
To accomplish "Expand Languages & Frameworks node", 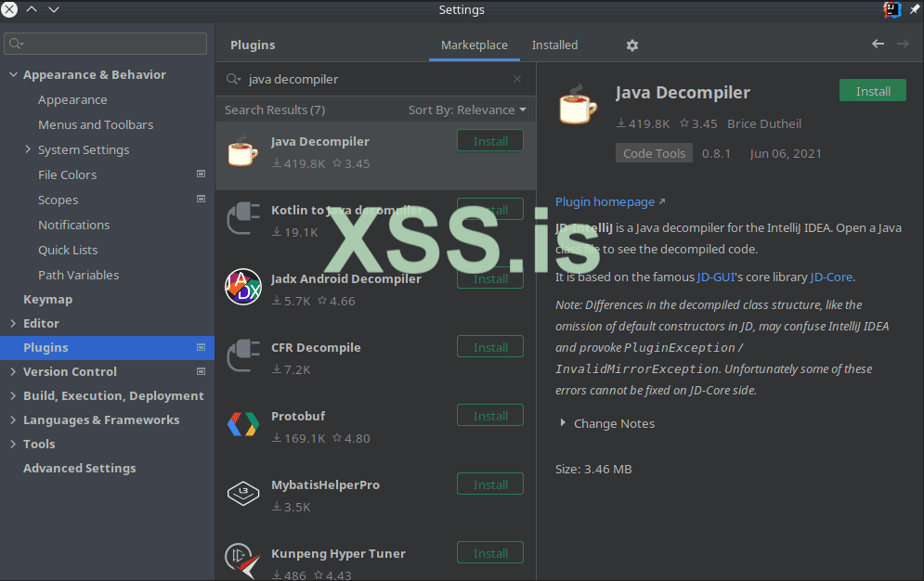I will [x=13, y=420].
